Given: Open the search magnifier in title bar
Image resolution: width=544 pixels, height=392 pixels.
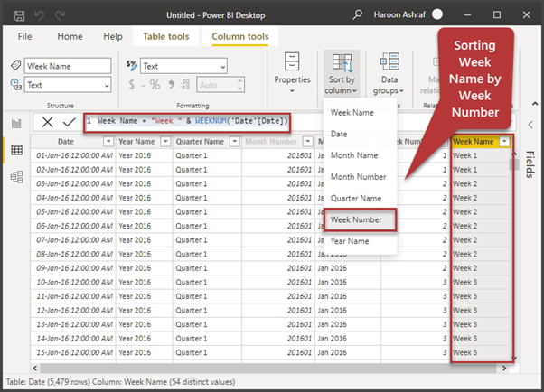Looking at the screenshot, I should coord(357,14).
